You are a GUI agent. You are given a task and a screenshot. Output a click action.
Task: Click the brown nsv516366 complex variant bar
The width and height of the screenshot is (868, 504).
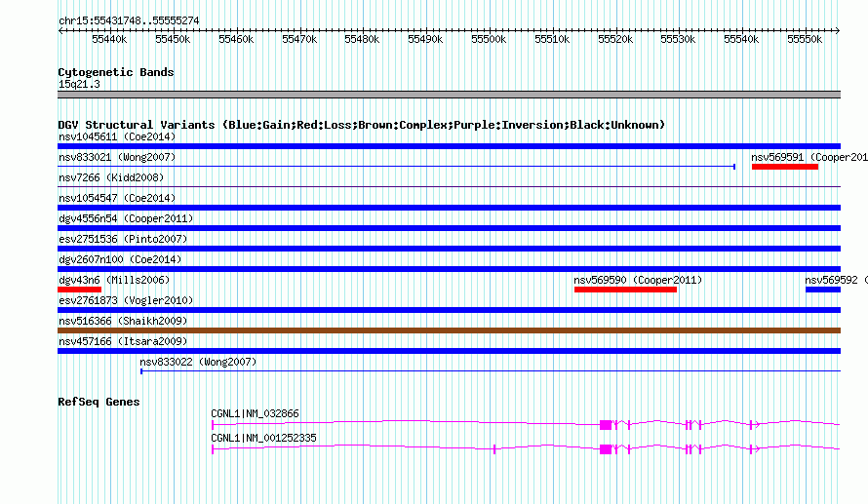tap(449, 330)
